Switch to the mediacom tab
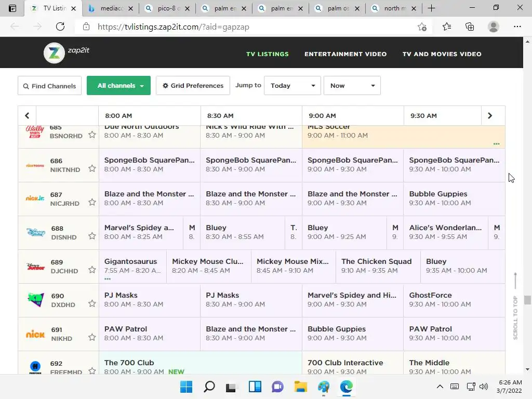Screen dimensions: 532x399 [x=111, y=8]
